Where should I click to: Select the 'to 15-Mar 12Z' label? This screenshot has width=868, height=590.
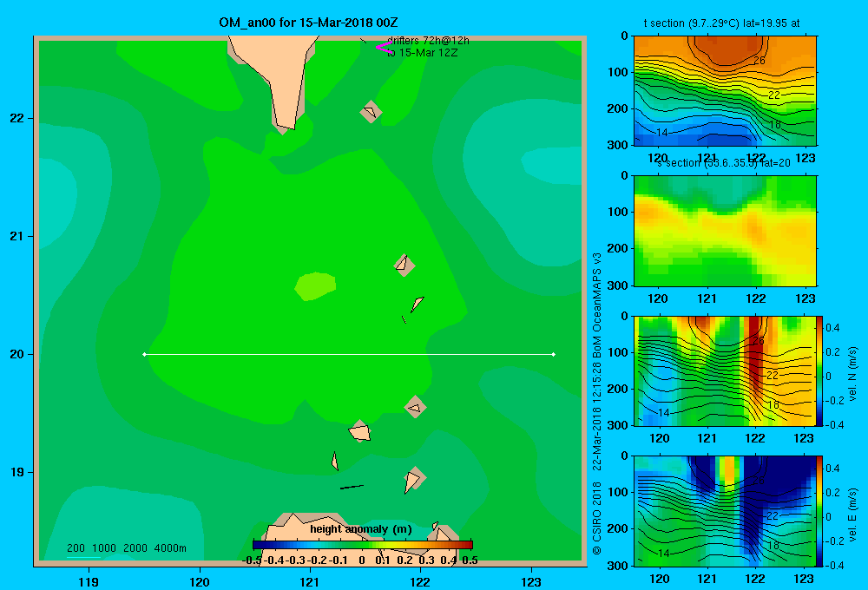[x=423, y=53]
